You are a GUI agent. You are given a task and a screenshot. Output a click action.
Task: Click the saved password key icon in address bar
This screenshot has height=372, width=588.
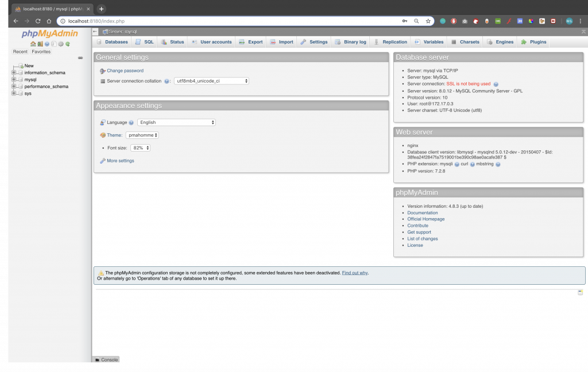(405, 21)
